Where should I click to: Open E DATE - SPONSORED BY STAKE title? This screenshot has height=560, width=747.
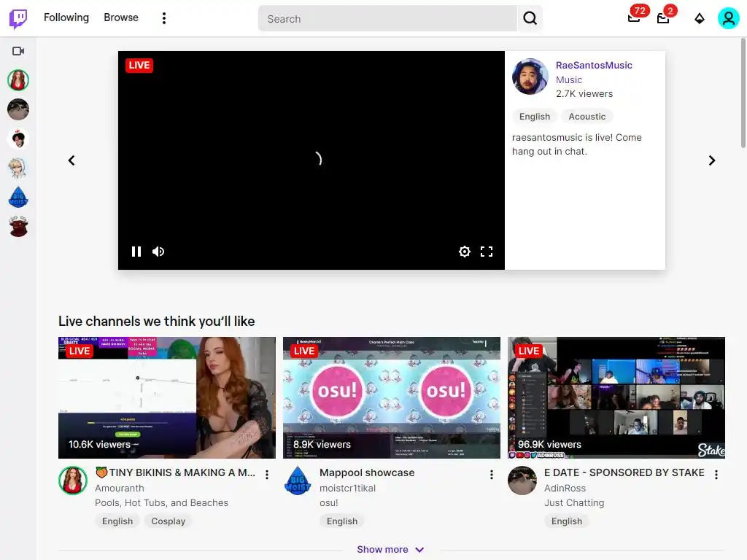[x=624, y=472]
